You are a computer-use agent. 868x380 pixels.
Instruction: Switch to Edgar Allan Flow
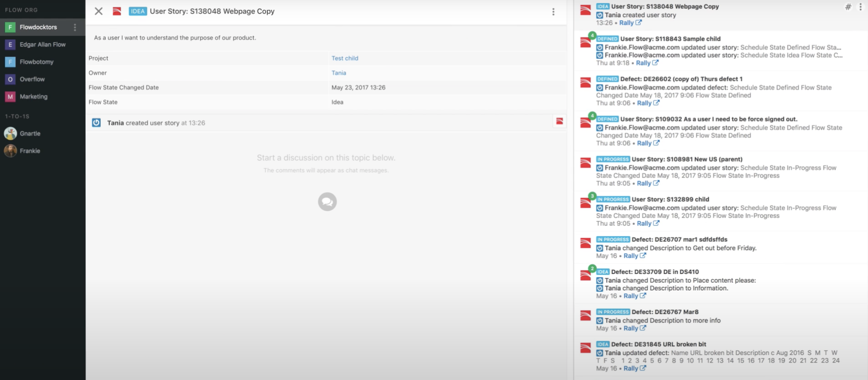[42, 44]
